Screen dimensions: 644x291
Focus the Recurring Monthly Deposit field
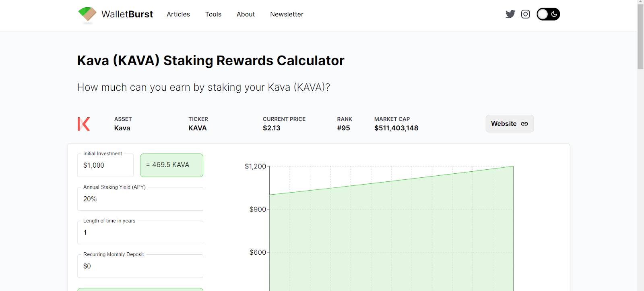(x=140, y=266)
